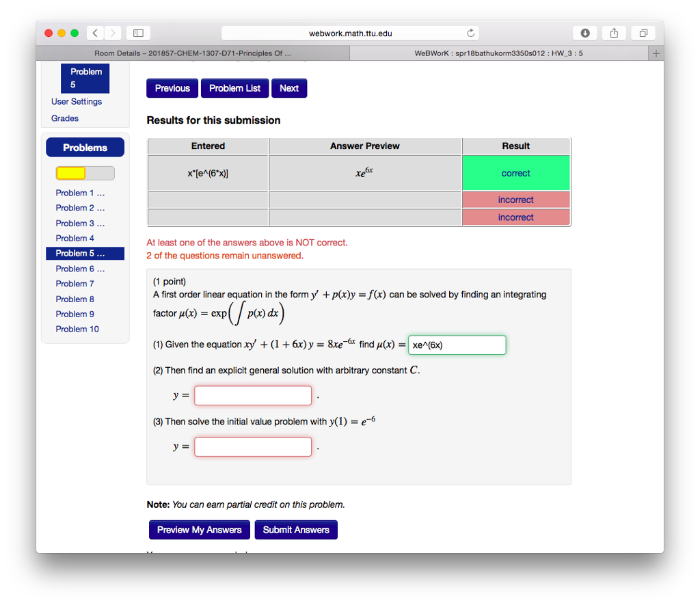Open User Settings
Viewport: 700px width, 605px height.
click(x=77, y=101)
